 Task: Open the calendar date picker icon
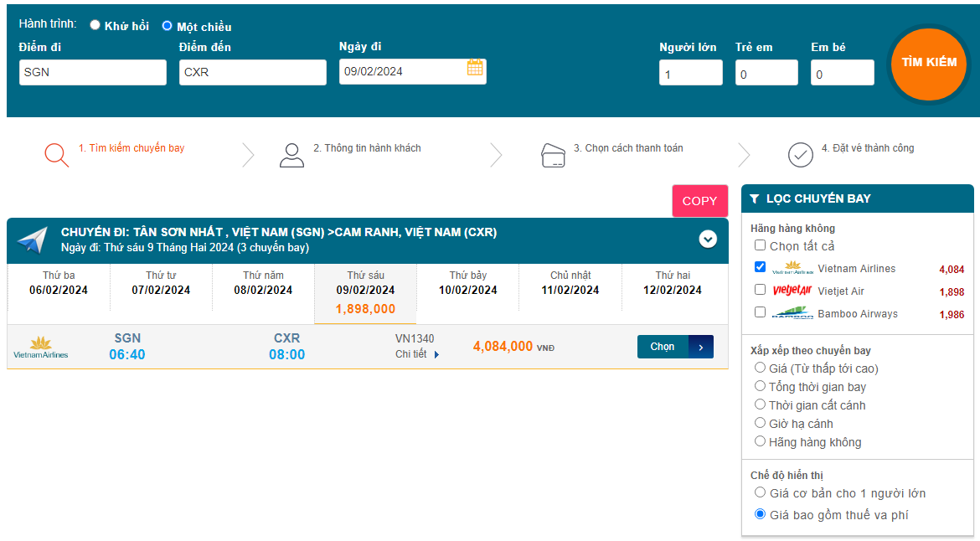tap(475, 69)
